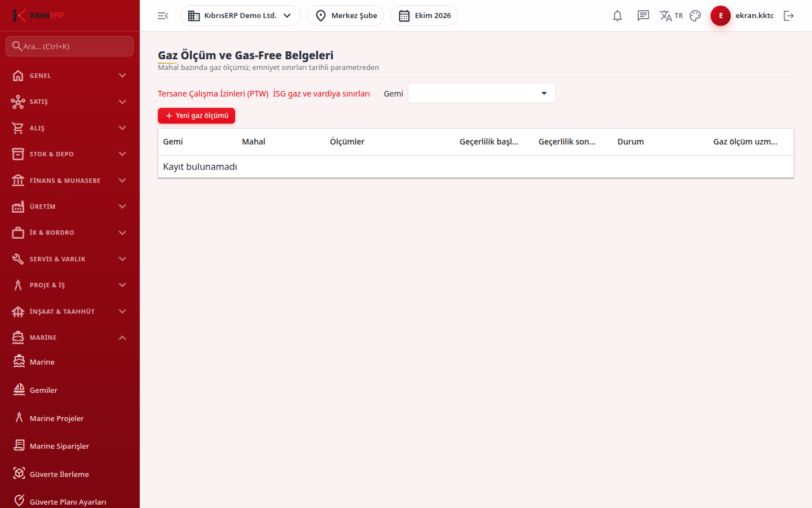Image resolution: width=812 pixels, height=508 pixels.
Task: Open the KıbrısERP Demo Ltd. company selector
Action: pos(240,16)
